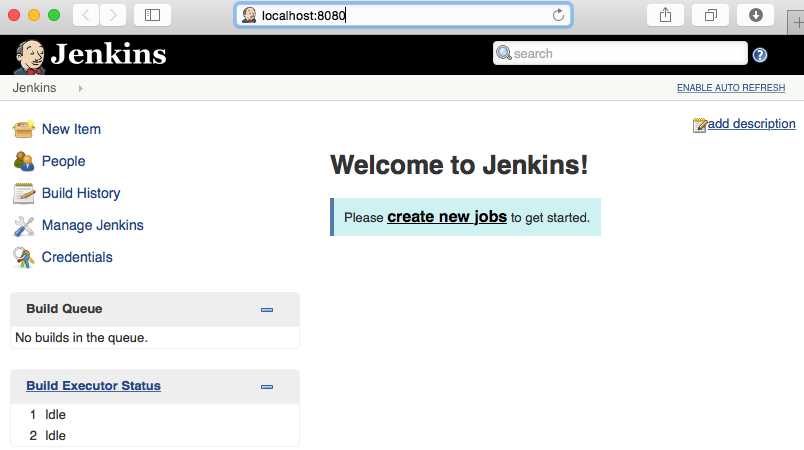
Task: Focus the Jenkins search field
Action: click(620, 53)
